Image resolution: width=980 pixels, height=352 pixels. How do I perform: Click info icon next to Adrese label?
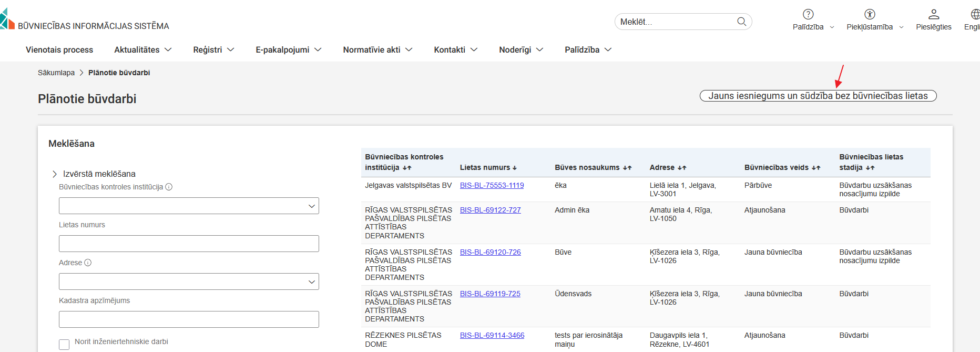(x=88, y=263)
